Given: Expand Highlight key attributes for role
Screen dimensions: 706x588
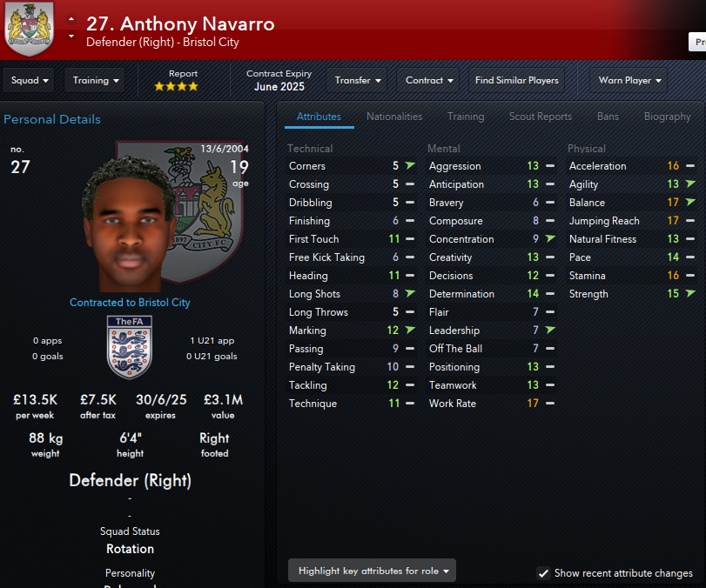Looking at the screenshot, I should (x=372, y=571).
